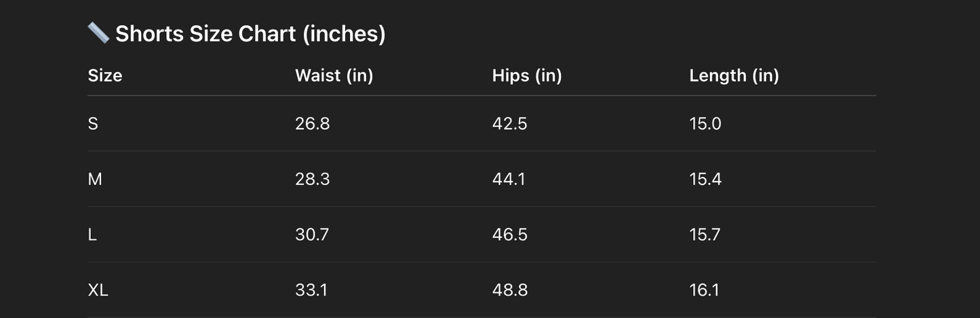Image resolution: width=980 pixels, height=318 pixels.
Task: Select the Size column header
Action: [x=105, y=75]
